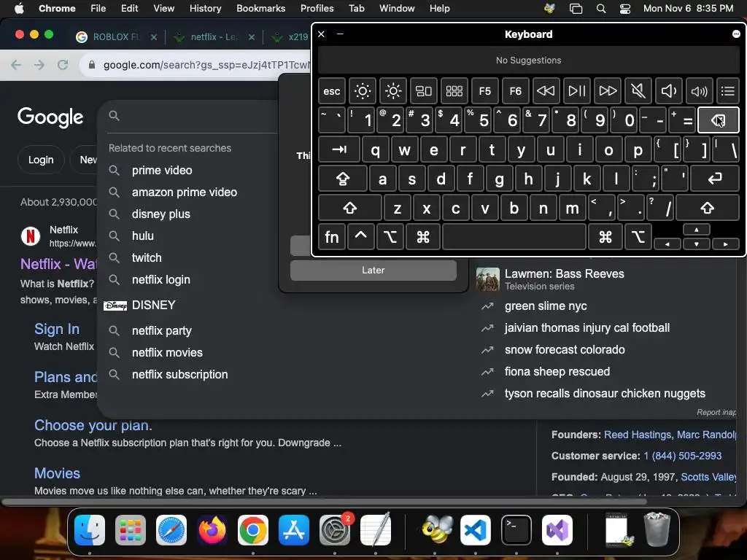
Task: Open the History menu
Action: [205, 8]
